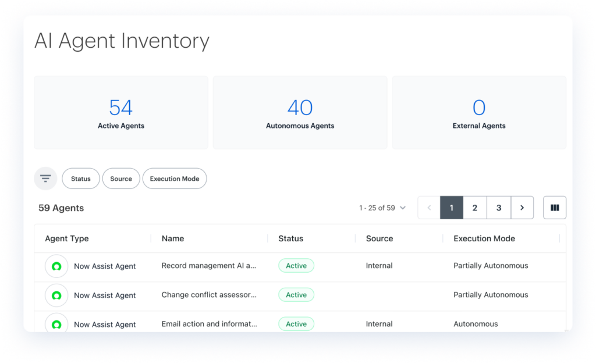Click the Record management agent's green icon

pos(56,266)
